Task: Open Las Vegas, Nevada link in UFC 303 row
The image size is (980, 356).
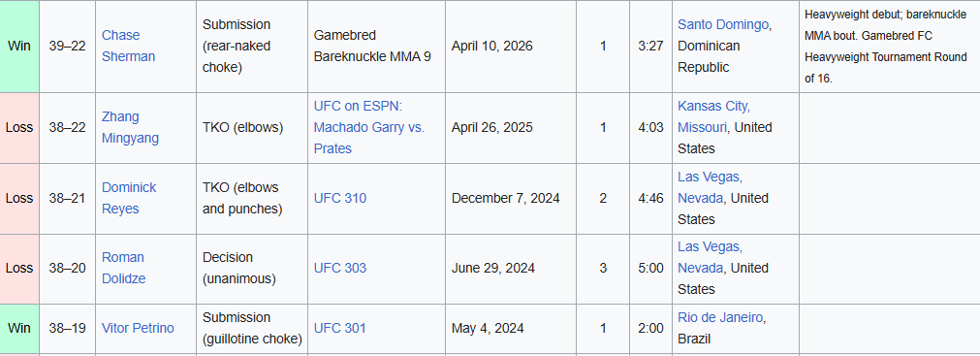Action: 710,257
